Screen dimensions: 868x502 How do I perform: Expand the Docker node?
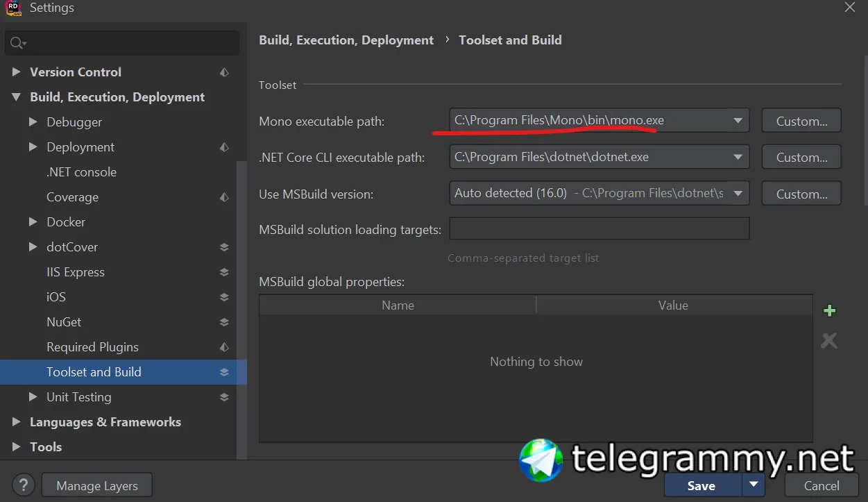(33, 222)
